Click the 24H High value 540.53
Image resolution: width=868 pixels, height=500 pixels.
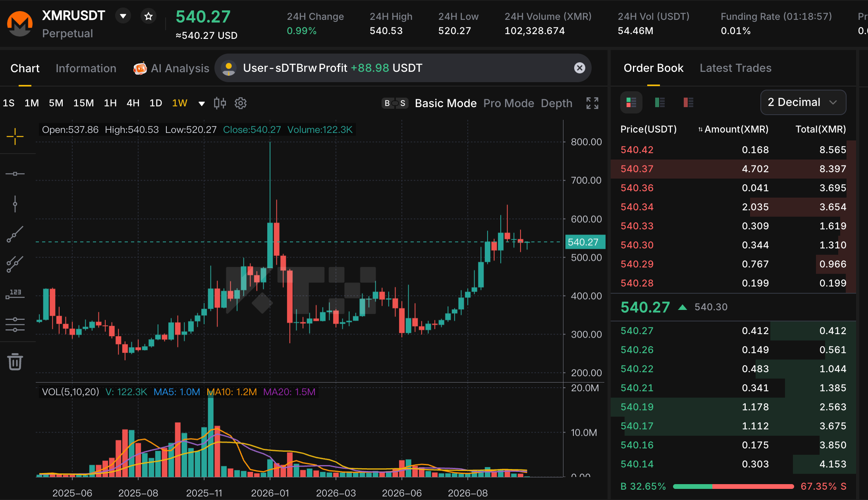386,31
